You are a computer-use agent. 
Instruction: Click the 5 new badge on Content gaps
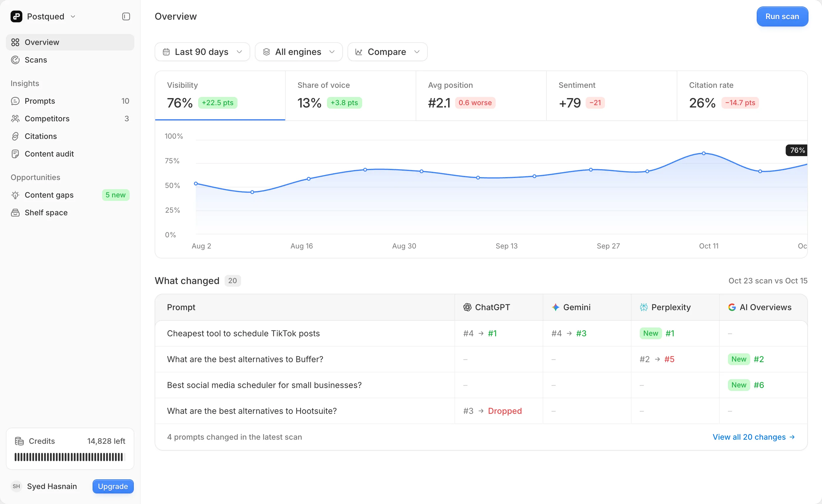coord(116,195)
